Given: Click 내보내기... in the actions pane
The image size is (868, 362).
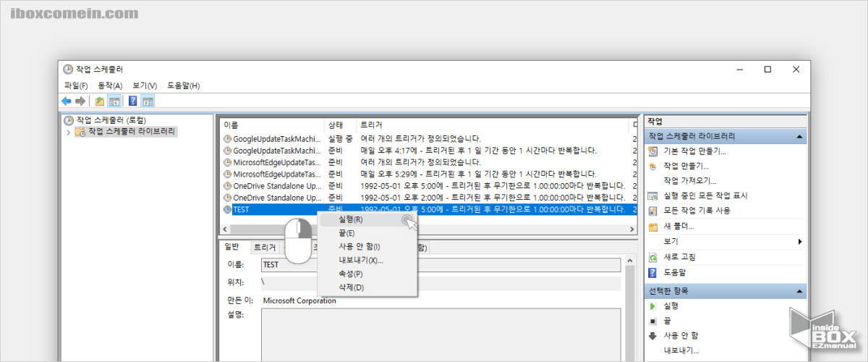Looking at the screenshot, I should pos(681,350).
